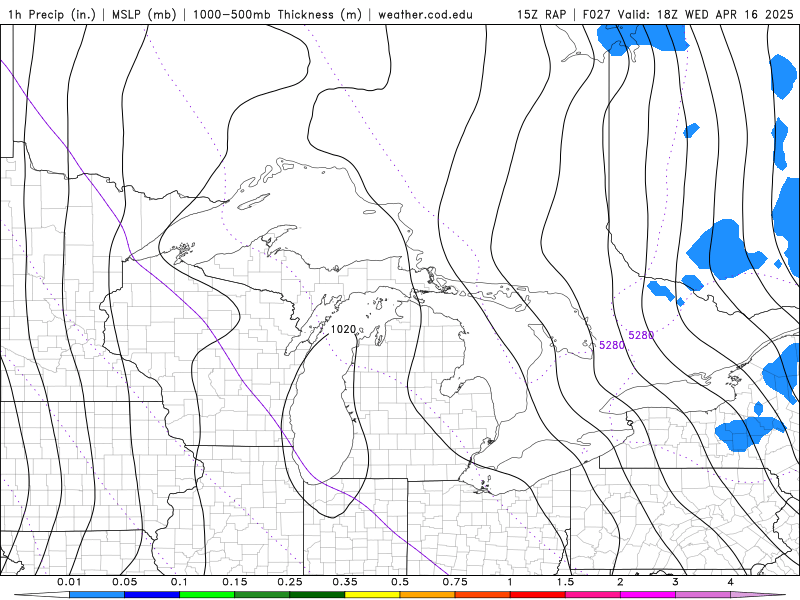Click the magenta 2 inch legend swatch
Viewport: 800px width, 600px height.
tap(648, 595)
